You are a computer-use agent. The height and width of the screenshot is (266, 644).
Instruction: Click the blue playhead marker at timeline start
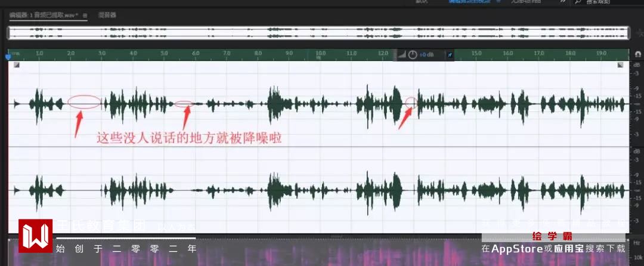click(x=8, y=56)
